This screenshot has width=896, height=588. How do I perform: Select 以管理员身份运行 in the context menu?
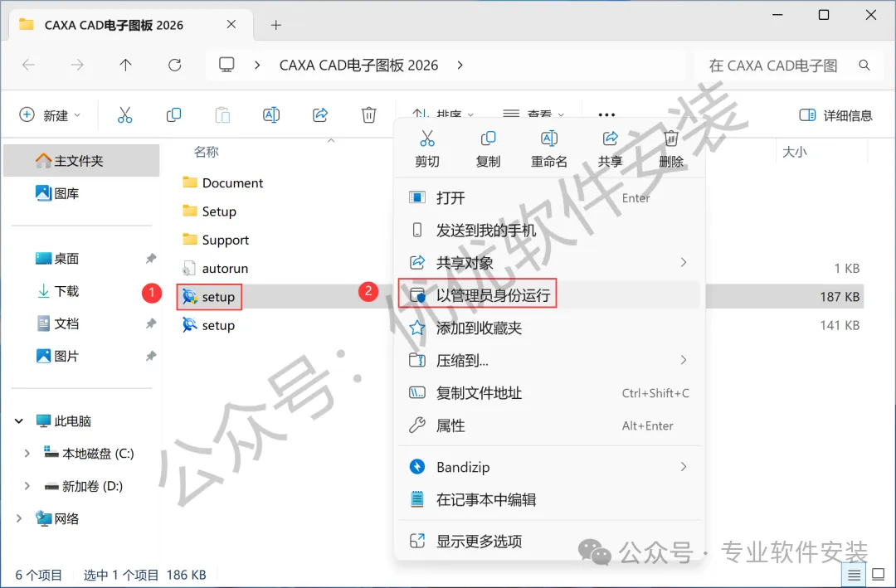(x=549, y=295)
